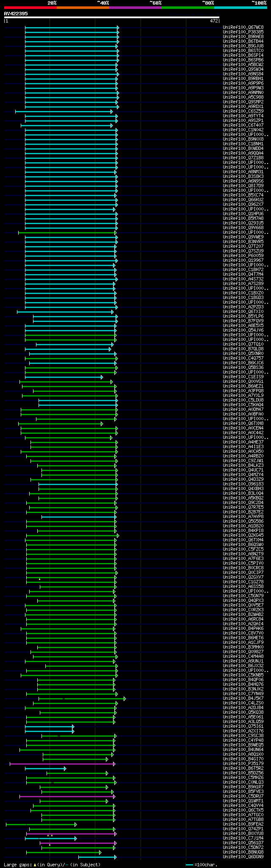Screen dimensions: 271x868
Task: Select the UniRef100_B4PAK6 label
Action: (x=243, y=629)
